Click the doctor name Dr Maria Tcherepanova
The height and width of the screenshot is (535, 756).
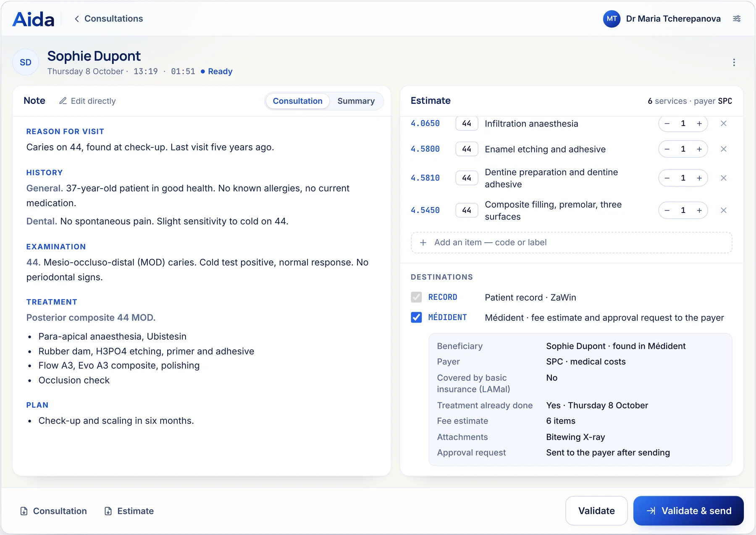(673, 19)
